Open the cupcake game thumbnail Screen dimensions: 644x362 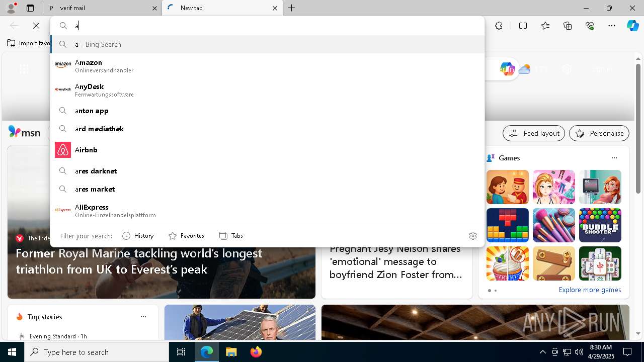[508, 263]
